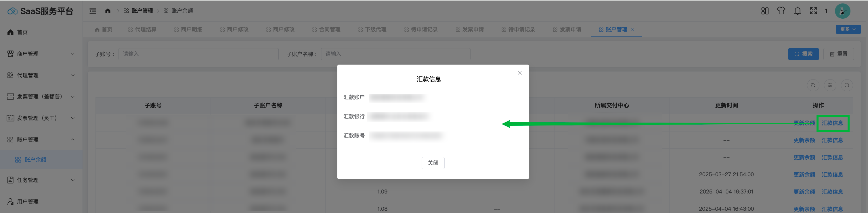868x213 pixels.
Task: Click the home icon in breadcrumb
Action: [x=108, y=11]
